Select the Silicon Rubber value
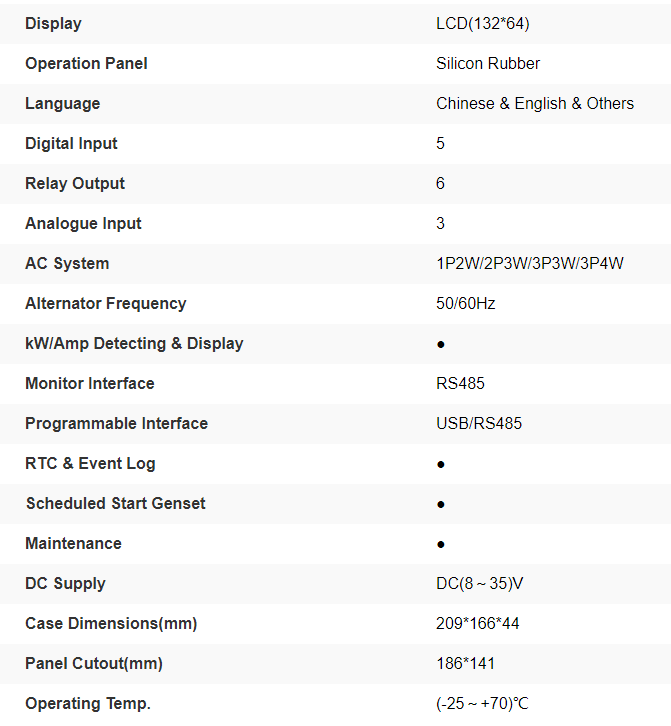 488,63
